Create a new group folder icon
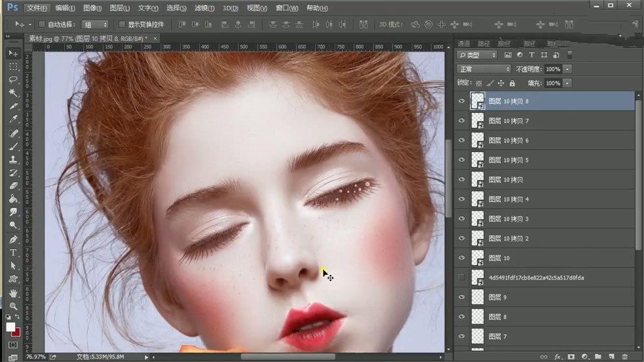Image resolution: width=644 pixels, height=362 pixels. tap(597, 357)
